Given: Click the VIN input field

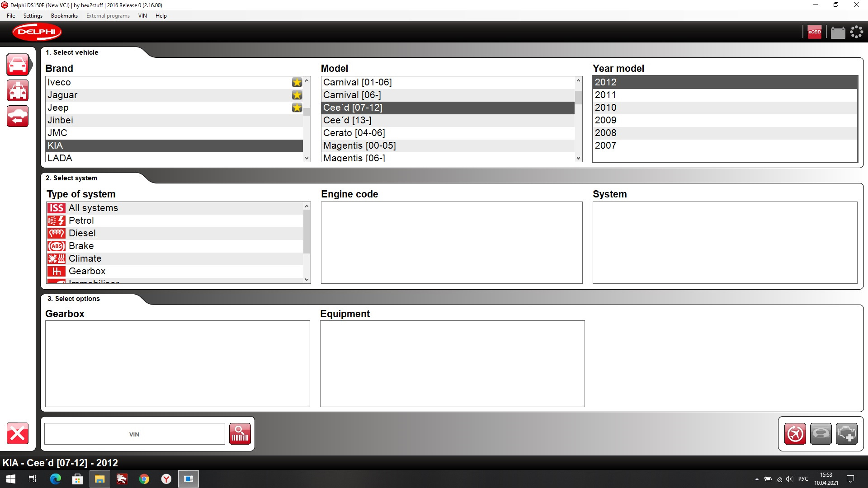Looking at the screenshot, I should coord(134,434).
